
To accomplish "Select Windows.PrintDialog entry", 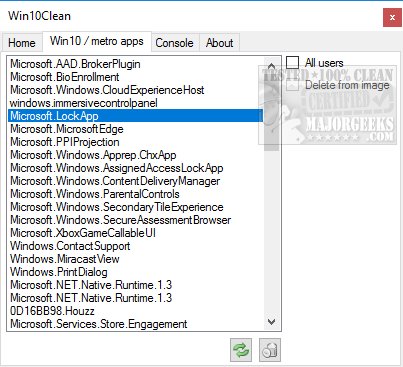I will [x=135, y=272].
